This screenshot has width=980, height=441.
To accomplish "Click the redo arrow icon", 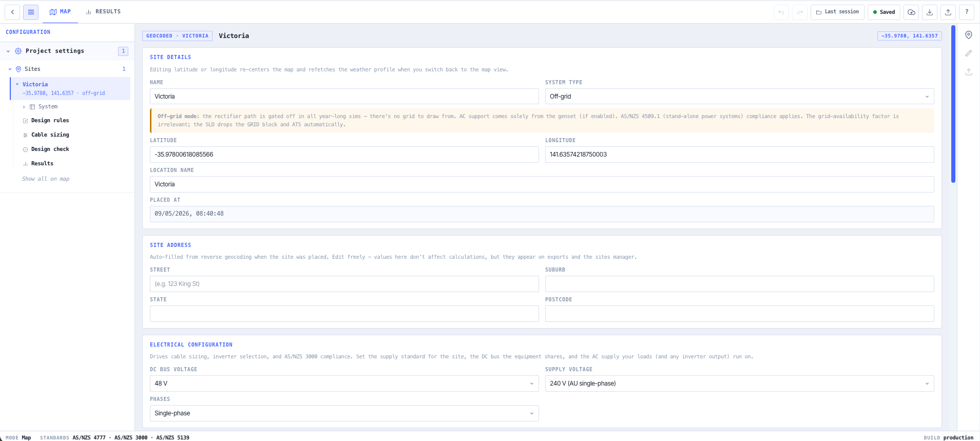I will click(800, 12).
